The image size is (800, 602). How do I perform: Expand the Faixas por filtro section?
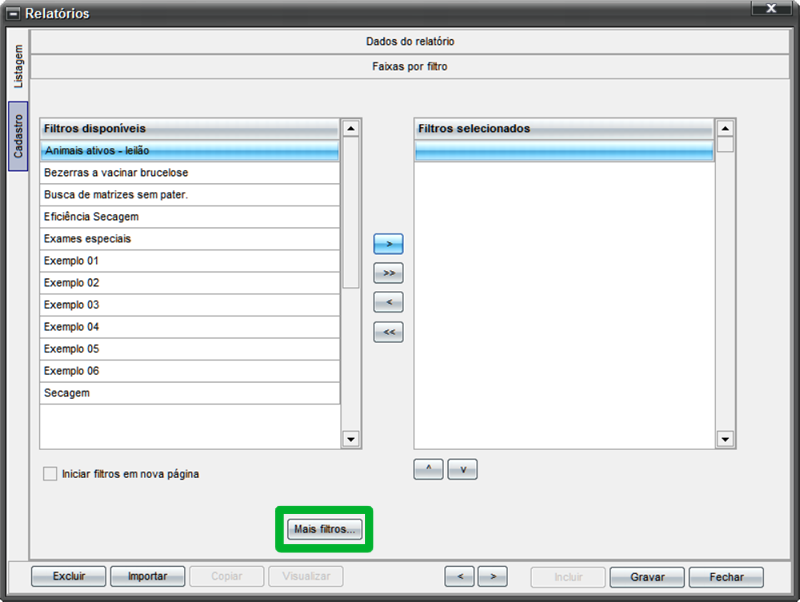pos(410,66)
